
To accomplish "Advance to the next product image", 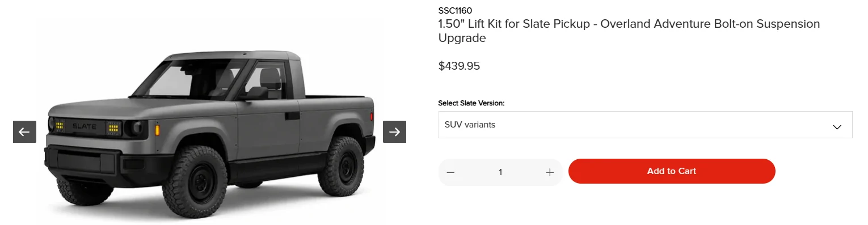I will pos(394,132).
